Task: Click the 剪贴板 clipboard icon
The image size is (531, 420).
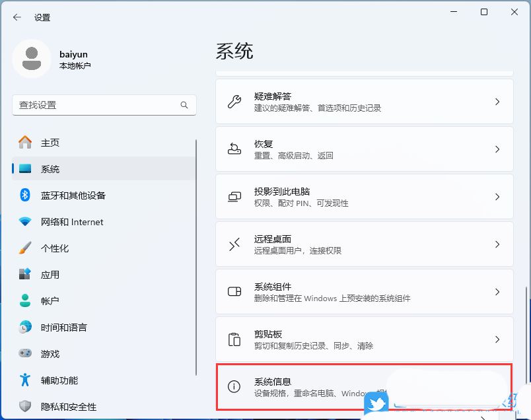Action: 234,338
